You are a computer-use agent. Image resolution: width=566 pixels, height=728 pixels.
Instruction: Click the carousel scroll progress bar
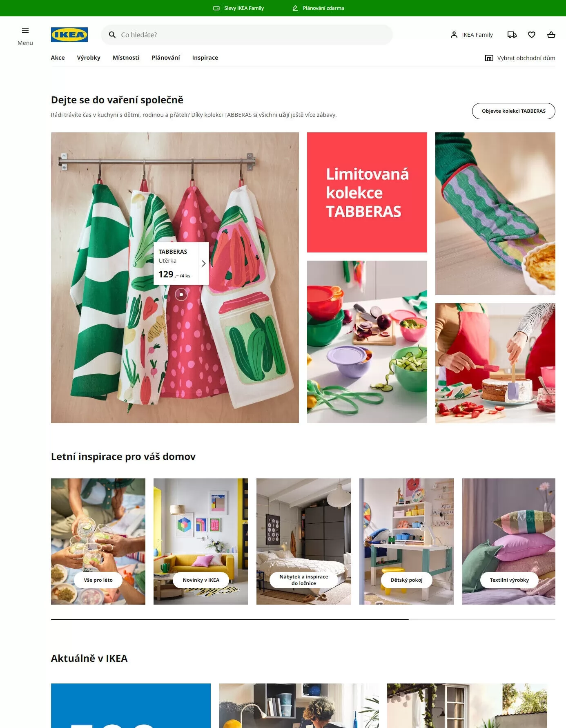(303, 619)
